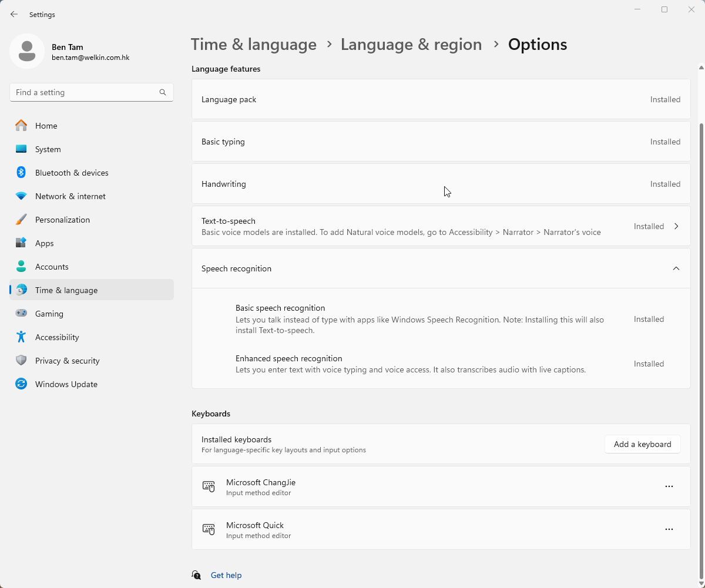Click the Home house icon
Viewport: 705px width, 588px height.
[21, 126]
